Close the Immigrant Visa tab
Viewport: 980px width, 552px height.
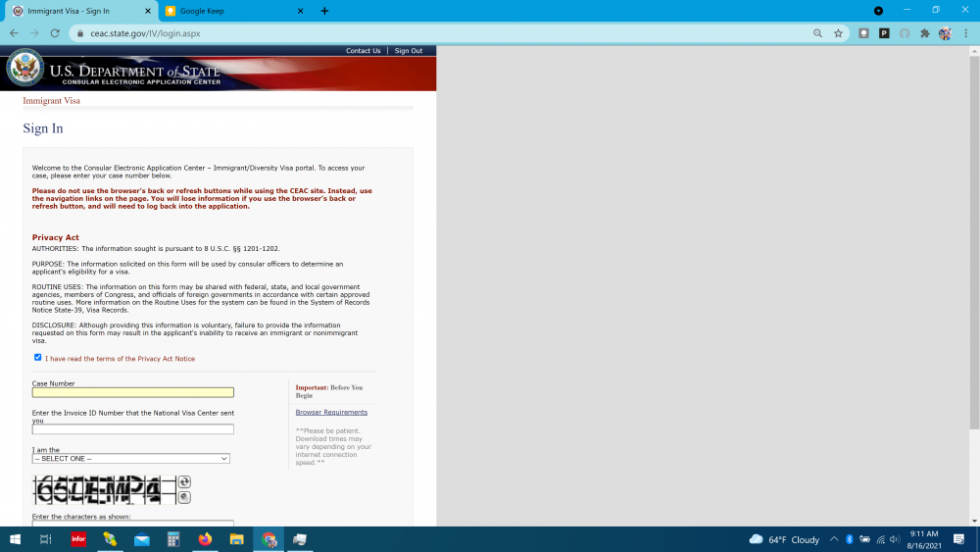point(148,11)
